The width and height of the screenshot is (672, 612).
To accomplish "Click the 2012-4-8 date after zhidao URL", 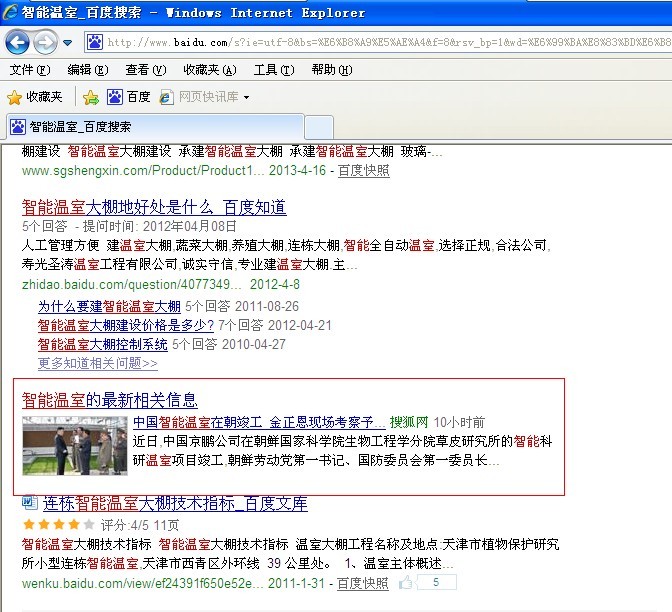I will (275, 285).
